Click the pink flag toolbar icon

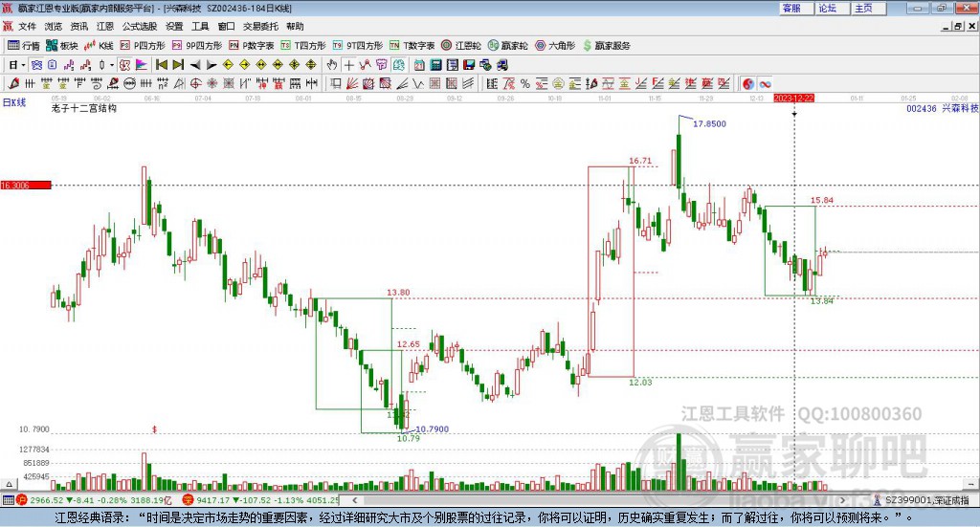[142, 65]
